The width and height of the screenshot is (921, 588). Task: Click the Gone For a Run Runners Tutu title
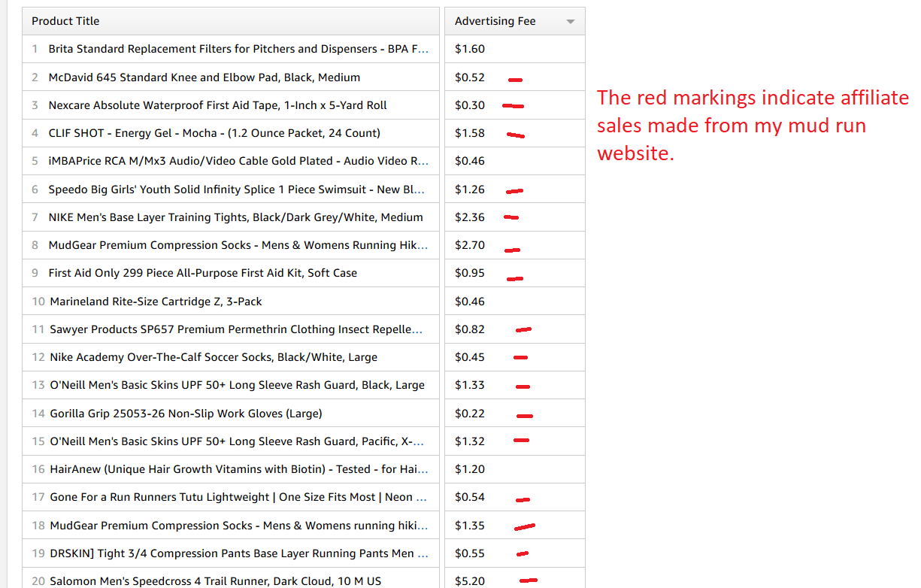click(238, 497)
